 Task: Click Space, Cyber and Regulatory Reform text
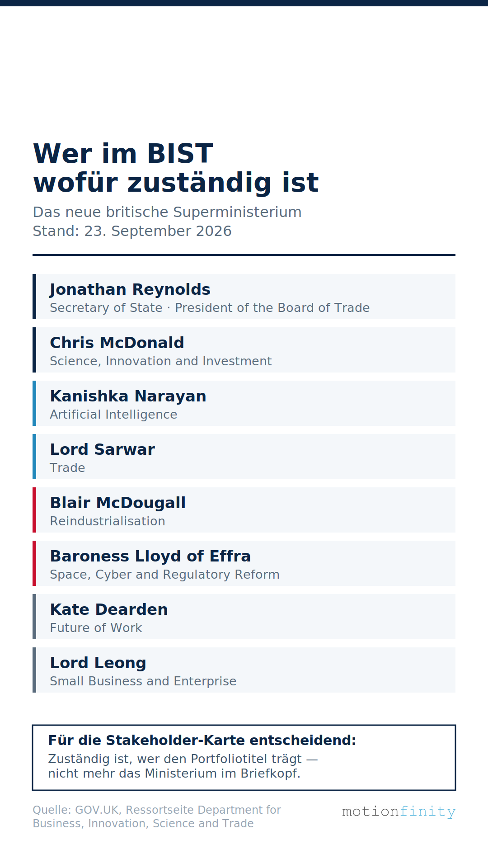(164, 575)
